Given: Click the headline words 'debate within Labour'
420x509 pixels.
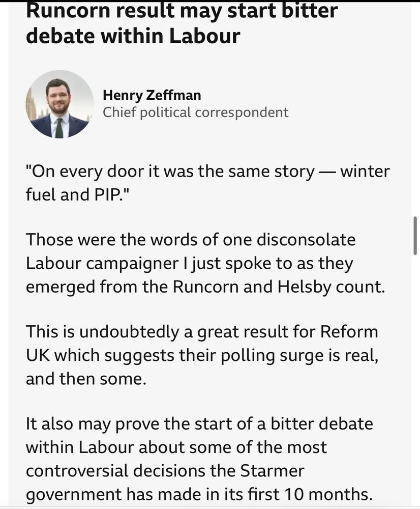Looking at the screenshot, I should click(x=133, y=36).
